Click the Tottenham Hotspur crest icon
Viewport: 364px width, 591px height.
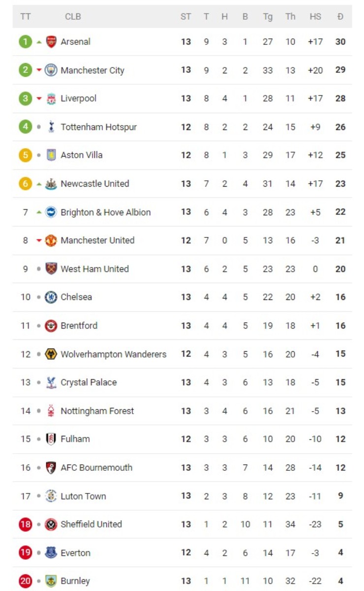coord(51,127)
